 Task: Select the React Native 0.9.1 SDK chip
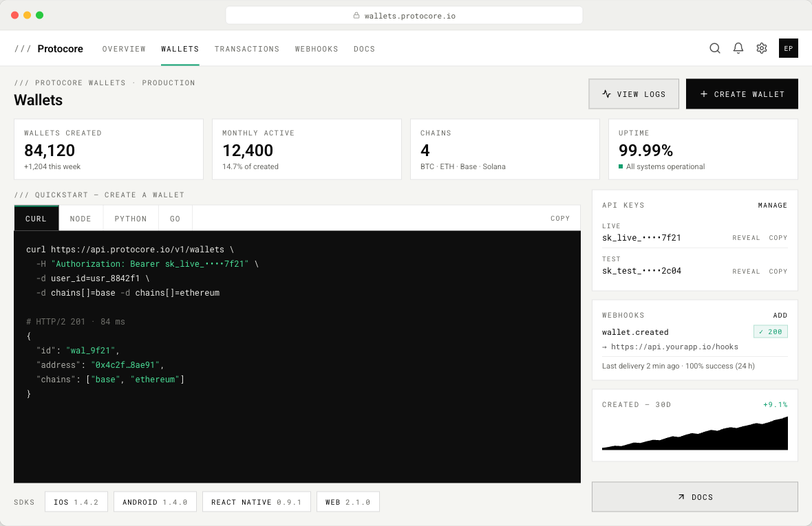coord(257,502)
